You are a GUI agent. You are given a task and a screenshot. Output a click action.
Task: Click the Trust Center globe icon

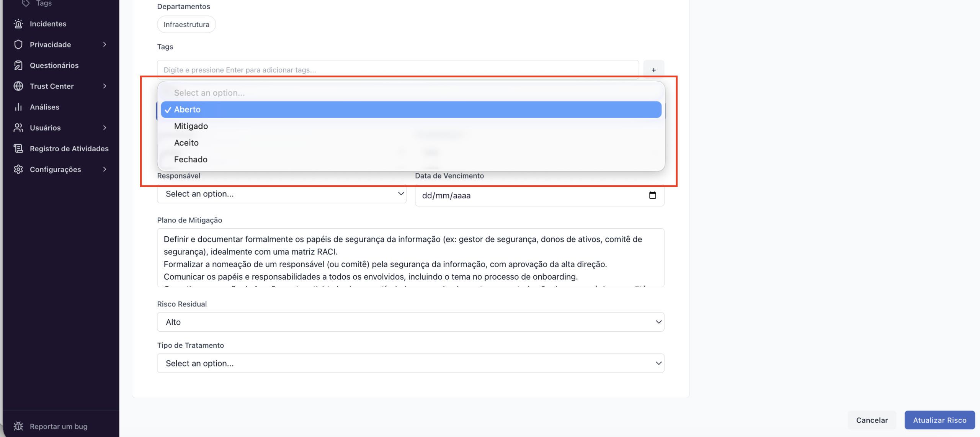coord(18,86)
